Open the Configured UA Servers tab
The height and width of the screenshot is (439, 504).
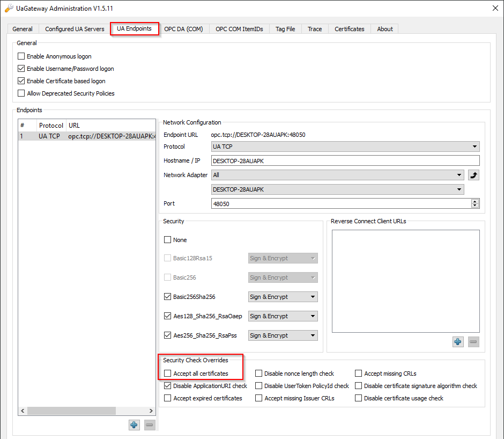pos(75,29)
